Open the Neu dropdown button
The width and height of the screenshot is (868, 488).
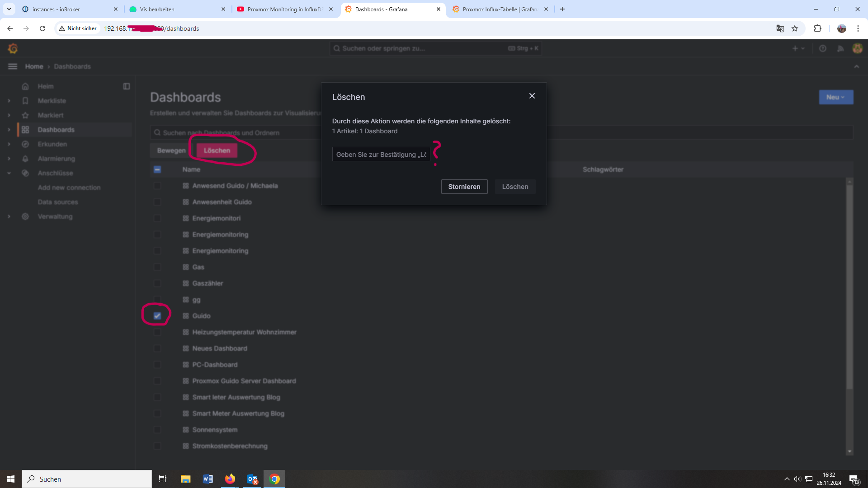click(x=836, y=97)
